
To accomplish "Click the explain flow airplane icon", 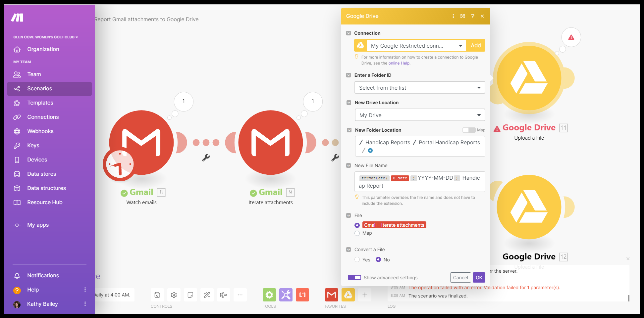I will [224, 295].
